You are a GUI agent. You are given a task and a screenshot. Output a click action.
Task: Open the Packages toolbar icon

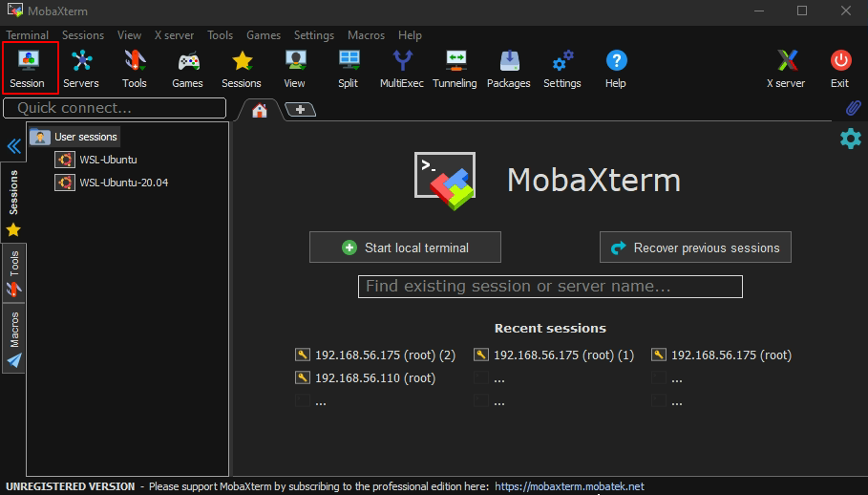click(509, 68)
